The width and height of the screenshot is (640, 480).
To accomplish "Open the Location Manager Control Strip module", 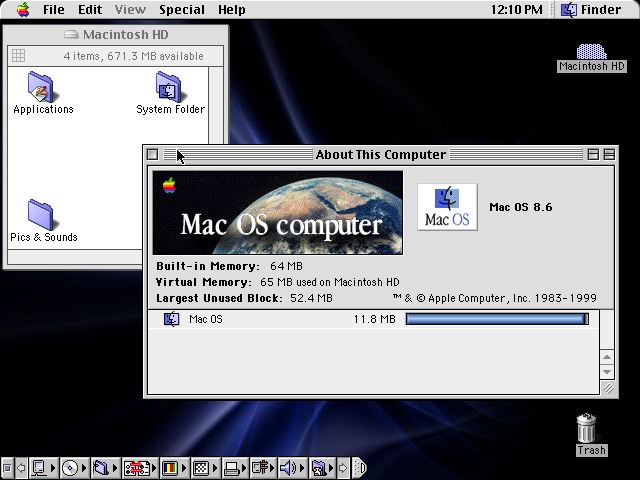I will tap(140, 468).
